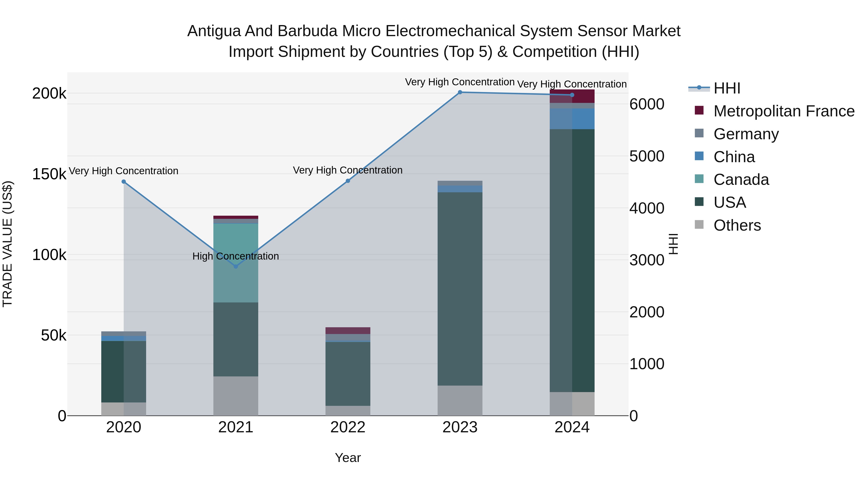Click the Germany legend color swatch
The image size is (868, 488).
[x=699, y=133]
